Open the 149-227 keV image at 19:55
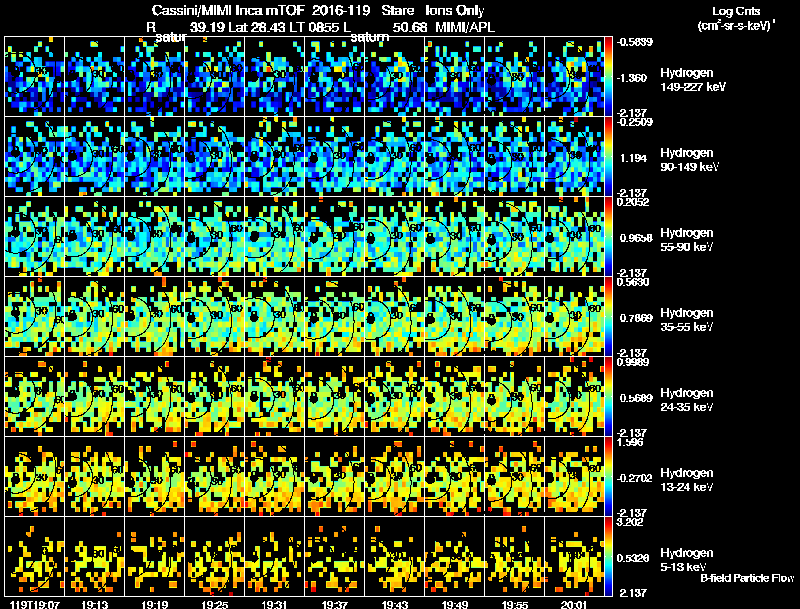 click(514, 77)
